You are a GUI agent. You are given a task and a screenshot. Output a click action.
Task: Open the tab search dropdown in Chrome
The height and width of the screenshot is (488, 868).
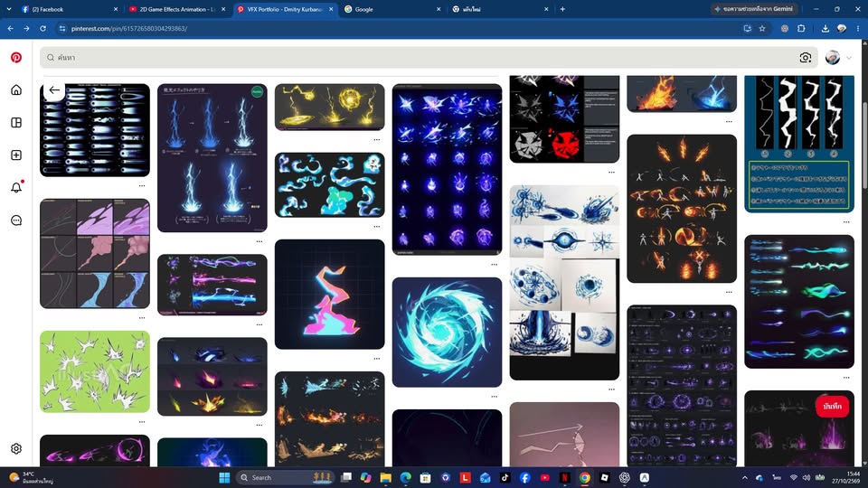coord(9,9)
